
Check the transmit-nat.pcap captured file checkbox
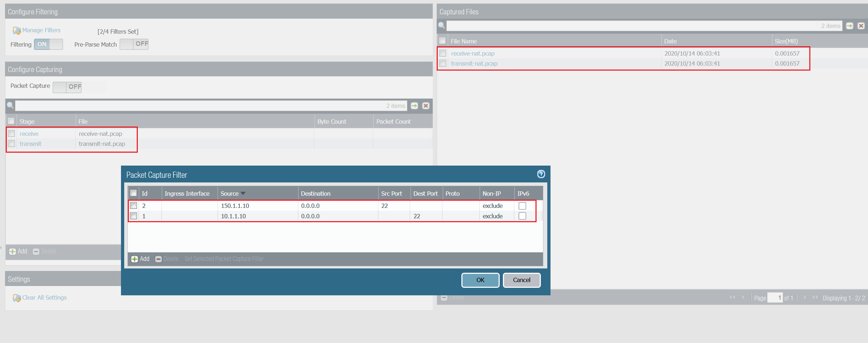(x=443, y=63)
